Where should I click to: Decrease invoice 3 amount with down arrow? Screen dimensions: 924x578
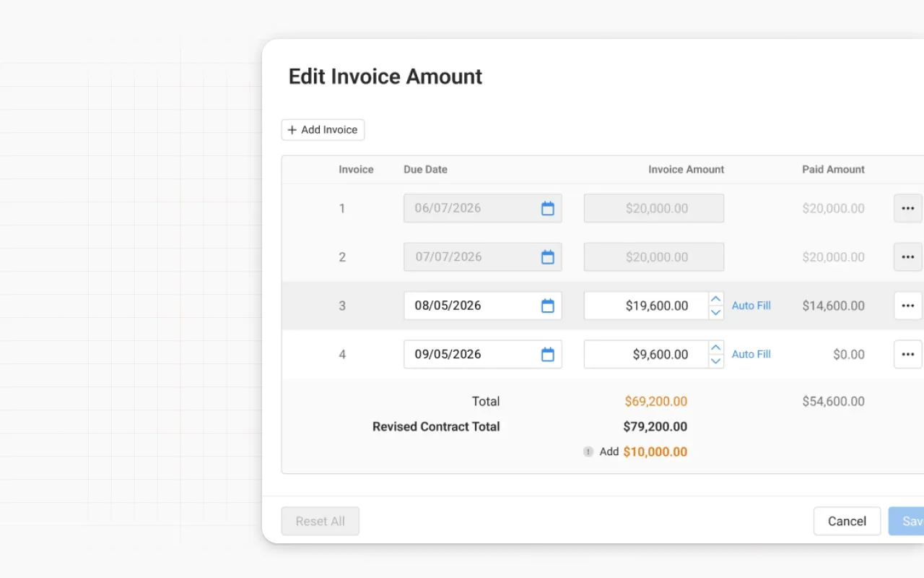716,312
